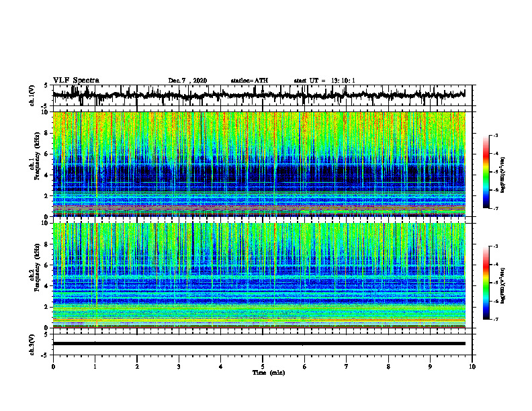The width and height of the screenshot is (532, 411).
Task: Click the "2" tick on the time axis
Action: [137, 367]
